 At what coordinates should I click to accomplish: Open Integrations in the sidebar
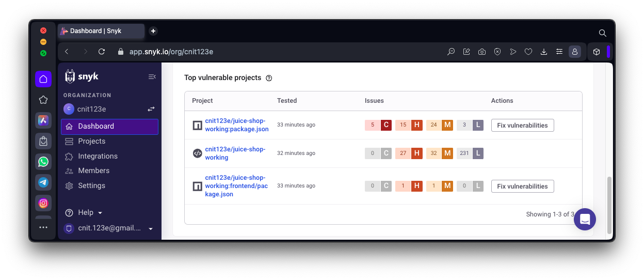[98, 156]
